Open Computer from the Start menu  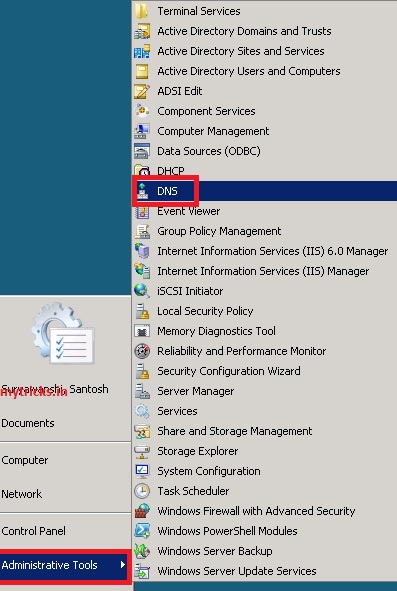click(25, 460)
